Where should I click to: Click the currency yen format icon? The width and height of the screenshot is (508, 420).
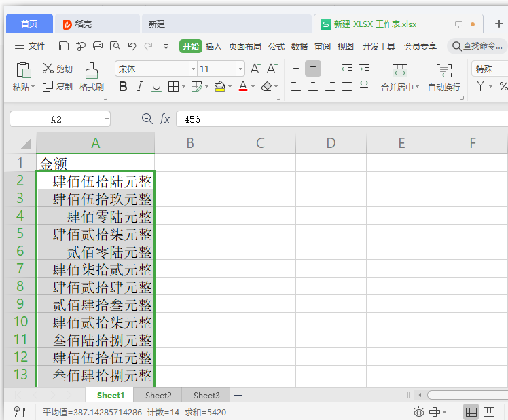[480, 86]
